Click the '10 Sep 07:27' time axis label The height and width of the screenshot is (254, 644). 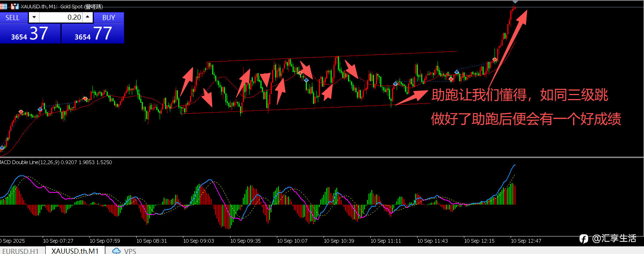pos(58,241)
